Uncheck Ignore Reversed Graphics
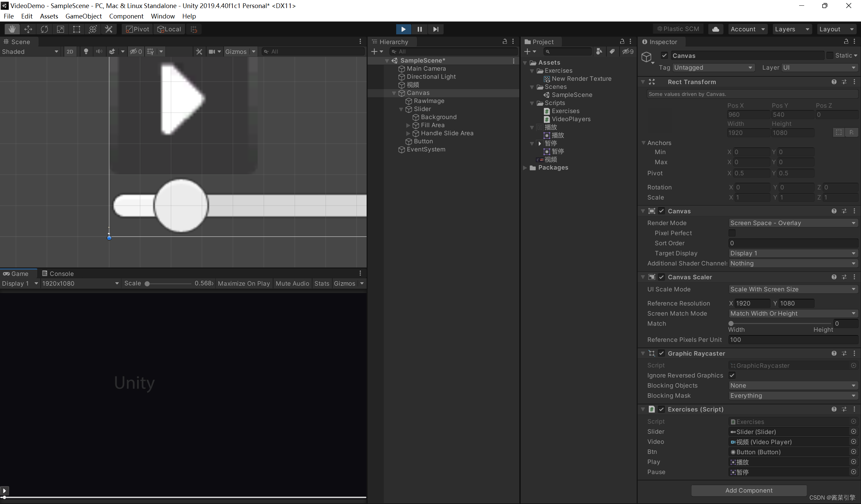Screen dimensions: 861x504 coord(732,375)
